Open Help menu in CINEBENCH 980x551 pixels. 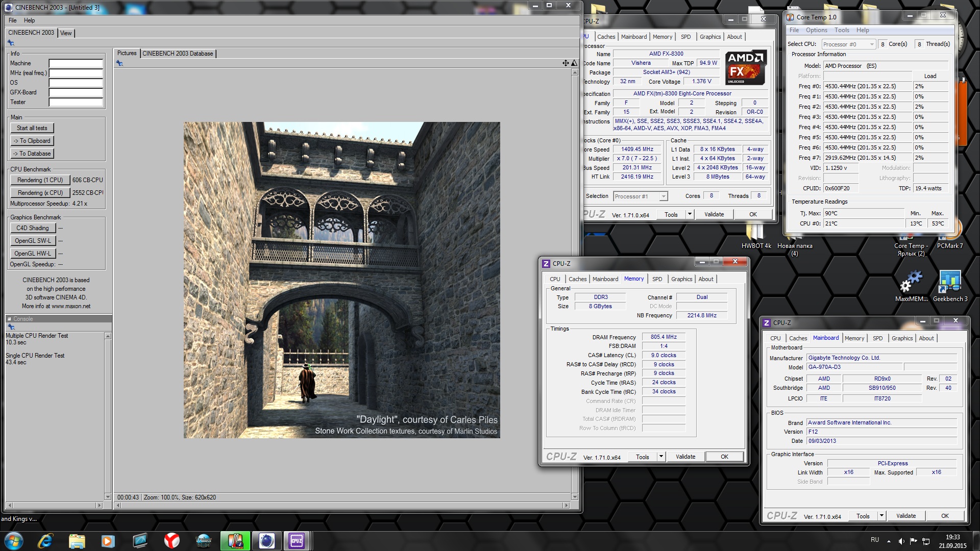pyautogui.click(x=30, y=20)
